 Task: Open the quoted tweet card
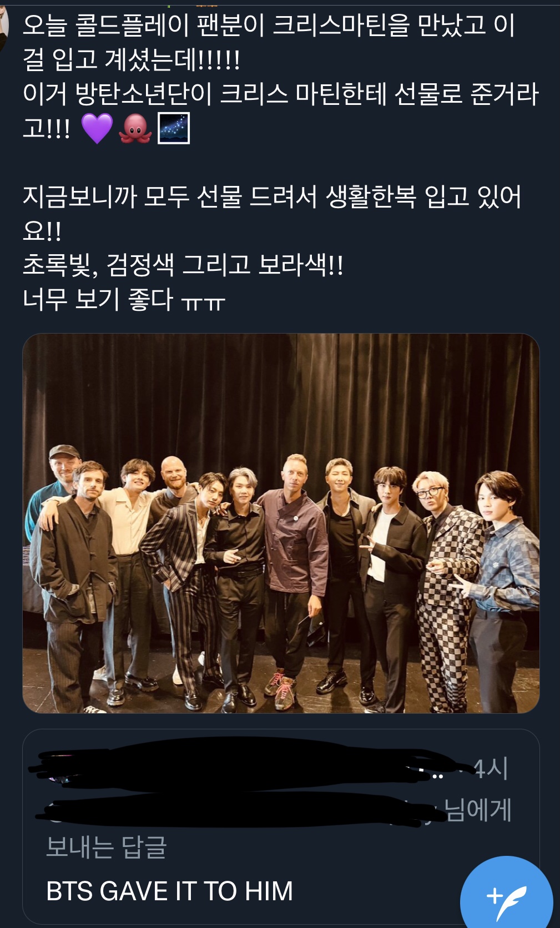281,826
